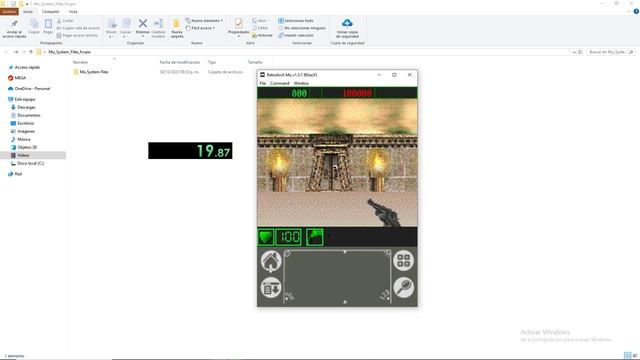Open Window menu in RetroArch Mu
Viewport: 640px width, 360px height.
click(x=301, y=83)
